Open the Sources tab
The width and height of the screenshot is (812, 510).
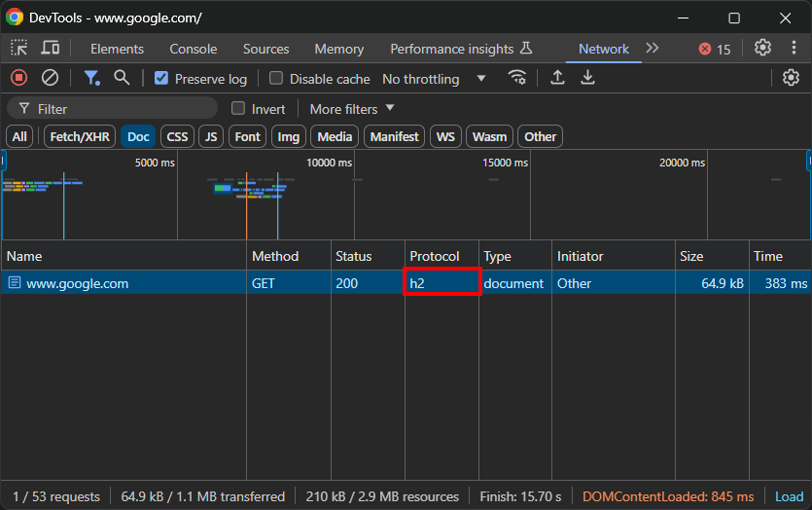coord(265,49)
